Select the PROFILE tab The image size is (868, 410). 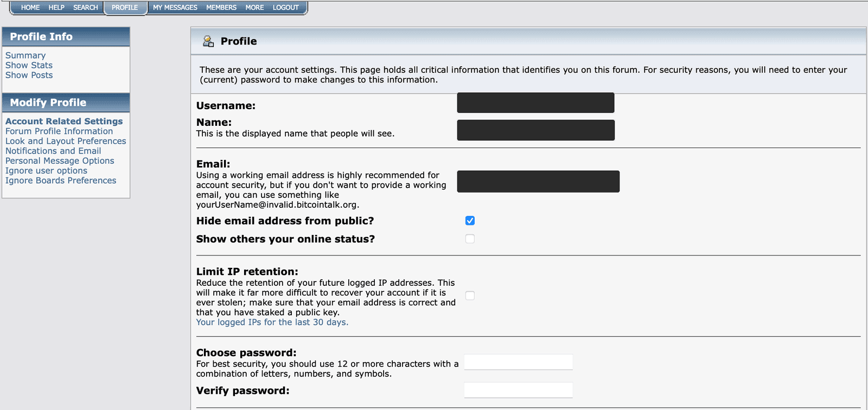pos(125,8)
